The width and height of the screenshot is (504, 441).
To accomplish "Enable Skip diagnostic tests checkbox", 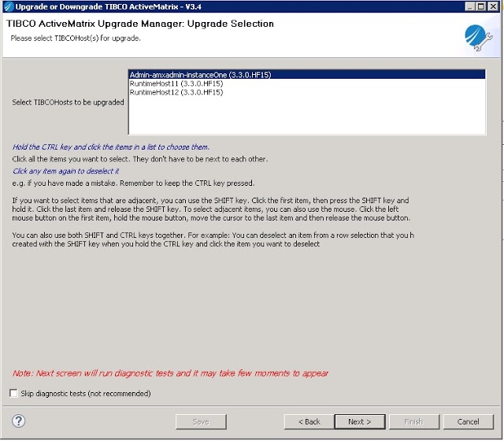I will (x=13, y=394).
